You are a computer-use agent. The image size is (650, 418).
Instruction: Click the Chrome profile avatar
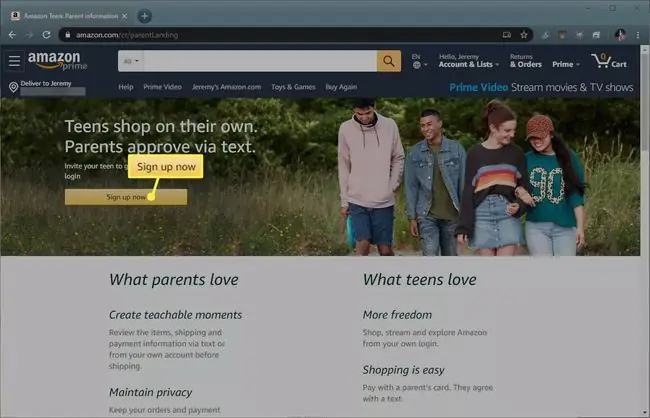[620, 35]
